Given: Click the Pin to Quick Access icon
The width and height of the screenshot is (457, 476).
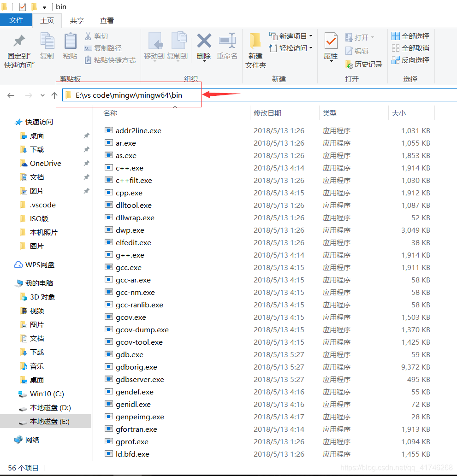Looking at the screenshot, I should tap(19, 41).
